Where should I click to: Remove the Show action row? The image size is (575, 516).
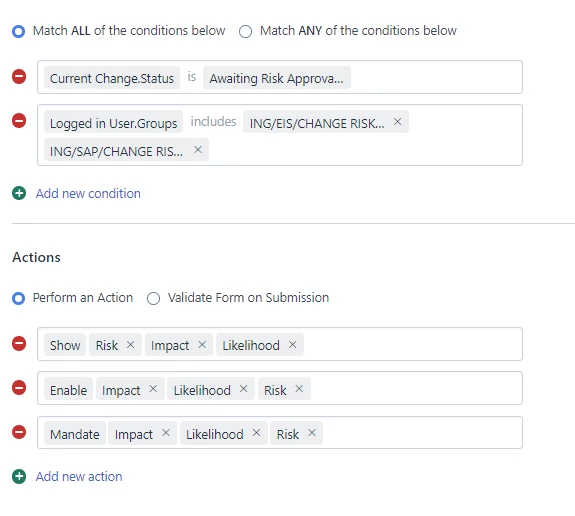[19, 344]
